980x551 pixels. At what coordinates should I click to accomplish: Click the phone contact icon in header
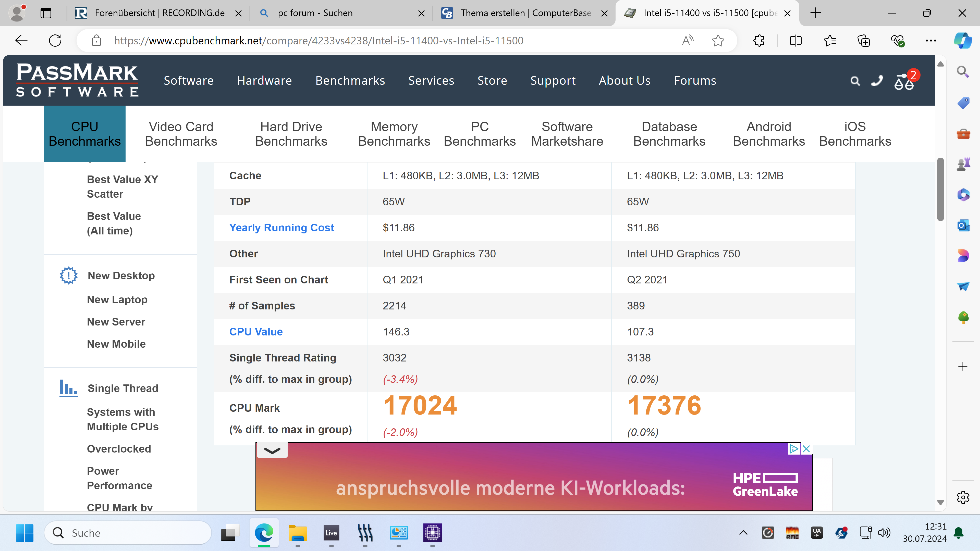877,81
